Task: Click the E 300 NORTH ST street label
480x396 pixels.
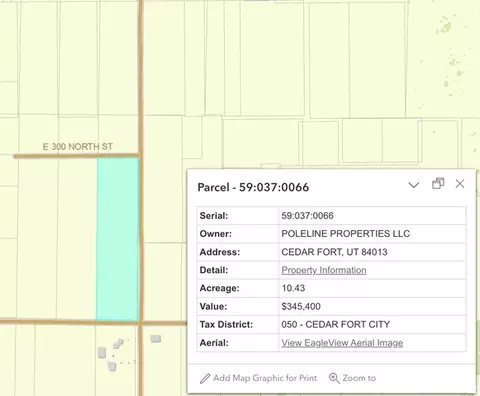Action: coord(78,146)
